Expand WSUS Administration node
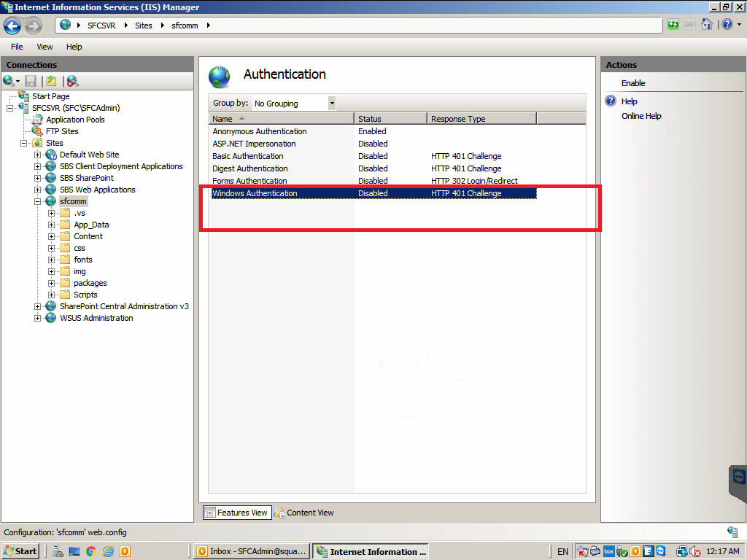This screenshot has height=560, width=747. [x=37, y=318]
